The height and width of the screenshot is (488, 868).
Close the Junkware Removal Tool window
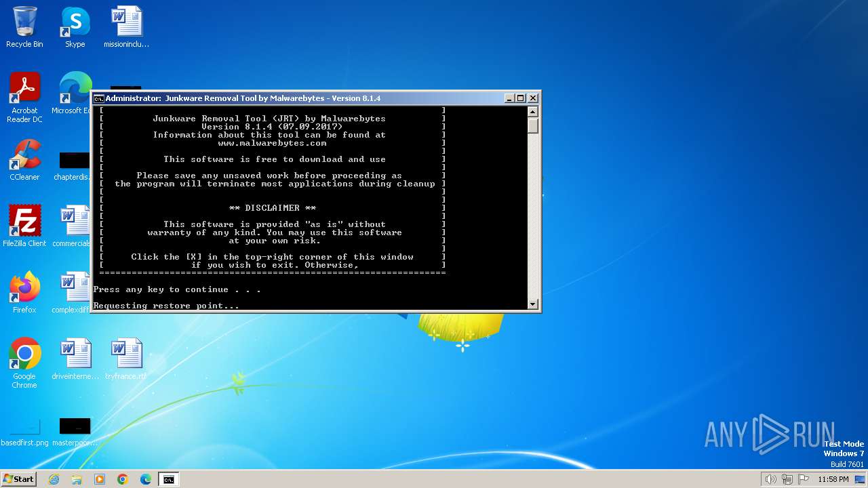[533, 98]
